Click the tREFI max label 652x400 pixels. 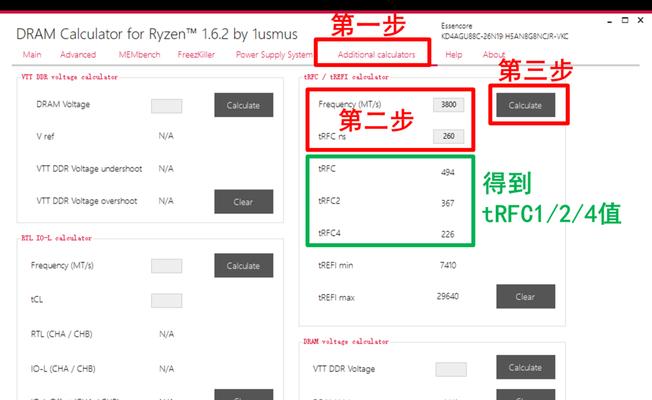[336, 298]
